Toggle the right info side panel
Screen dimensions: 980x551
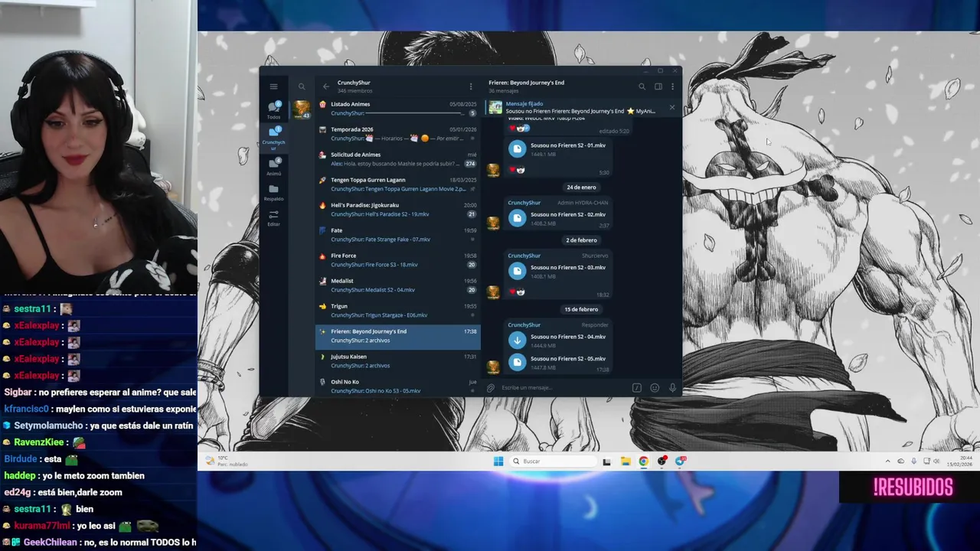(658, 86)
